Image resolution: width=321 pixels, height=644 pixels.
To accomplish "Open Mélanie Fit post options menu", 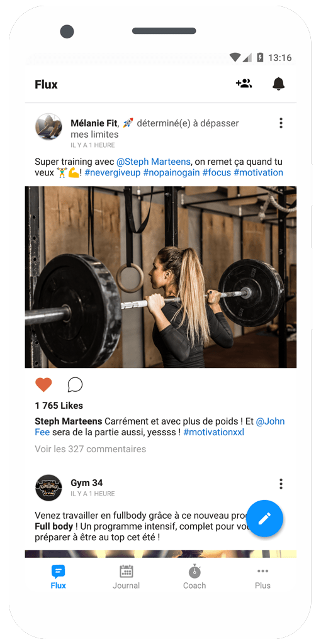I will coord(281,123).
